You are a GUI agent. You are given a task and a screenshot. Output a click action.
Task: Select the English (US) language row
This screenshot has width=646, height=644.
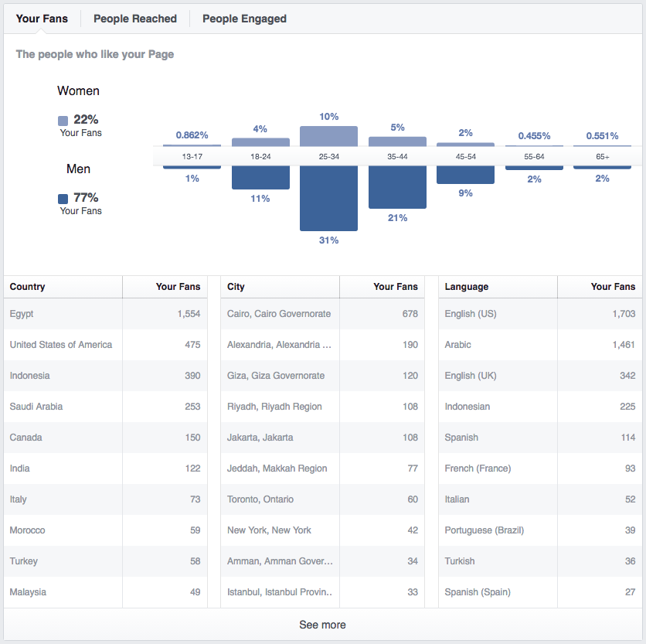point(540,314)
